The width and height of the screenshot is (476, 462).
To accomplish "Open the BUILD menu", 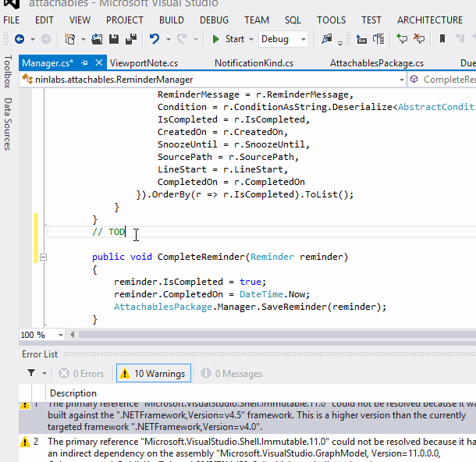I will (x=172, y=20).
